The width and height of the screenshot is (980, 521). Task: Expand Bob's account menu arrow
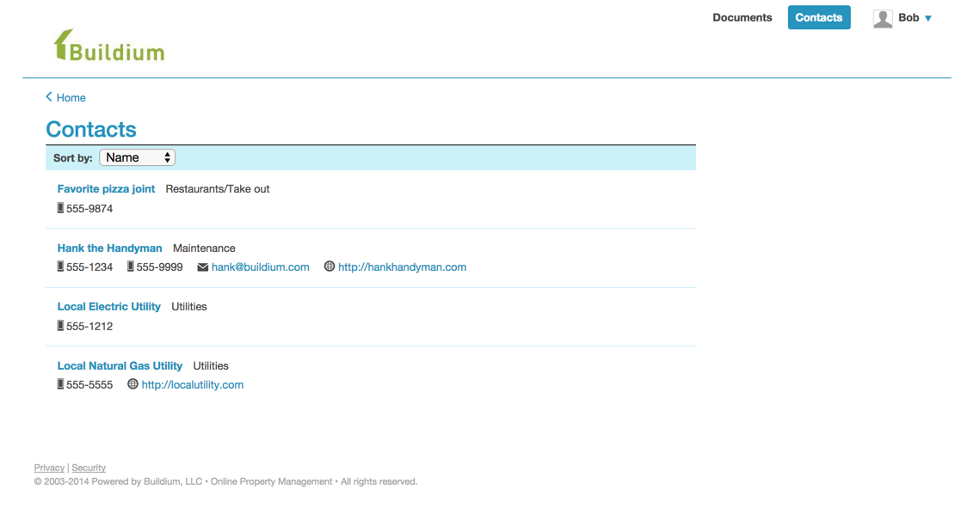(x=928, y=17)
